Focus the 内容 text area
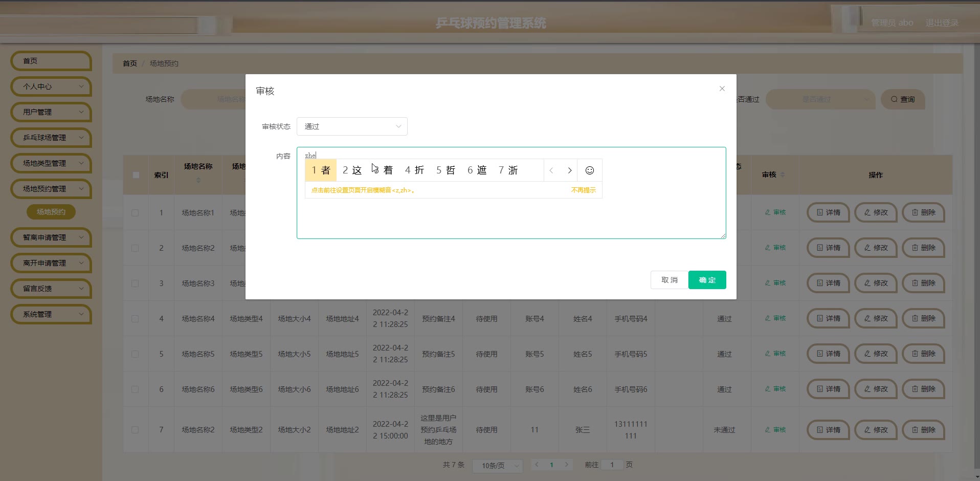The width and height of the screenshot is (980, 481). (511, 193)
